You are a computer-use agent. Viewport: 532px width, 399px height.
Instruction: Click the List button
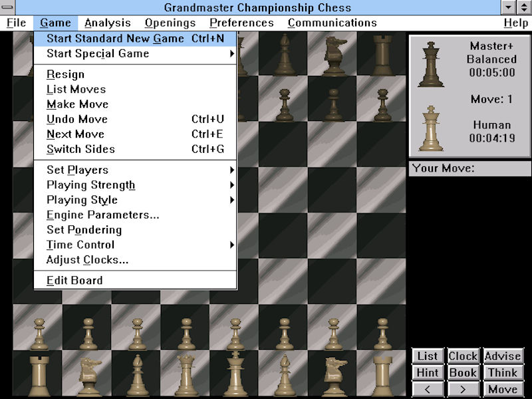428,356
